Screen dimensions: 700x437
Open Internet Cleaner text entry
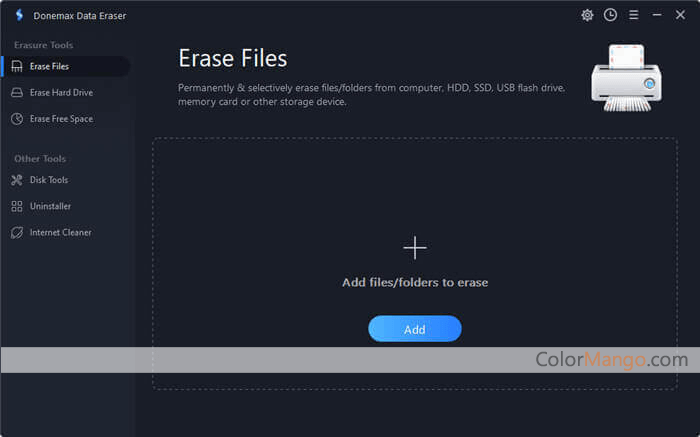pos(60,232)
